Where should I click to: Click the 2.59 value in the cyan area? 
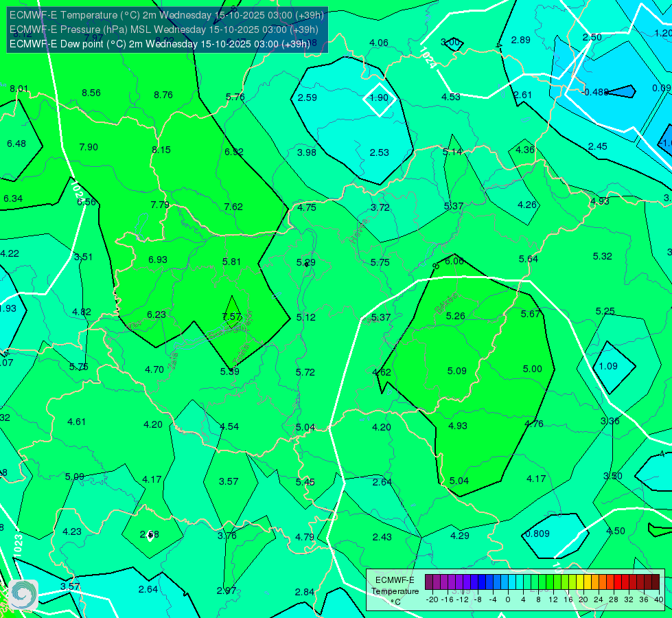click(x=308, y=98)
